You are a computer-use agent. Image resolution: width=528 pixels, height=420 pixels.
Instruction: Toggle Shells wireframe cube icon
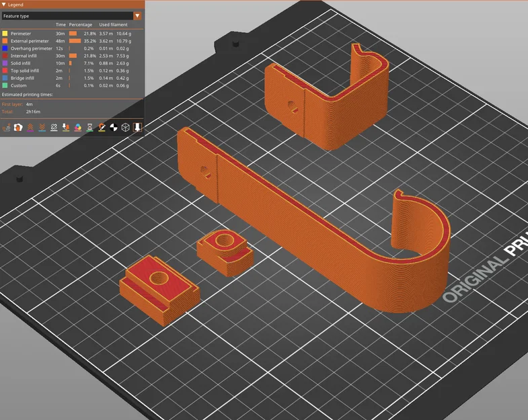point(126,128)
